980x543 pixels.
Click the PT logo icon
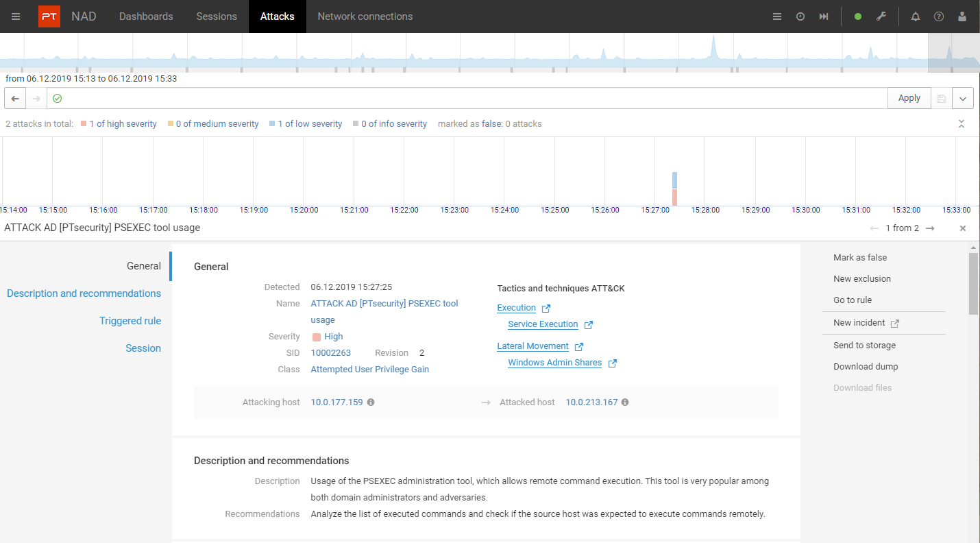coord(49,16)
